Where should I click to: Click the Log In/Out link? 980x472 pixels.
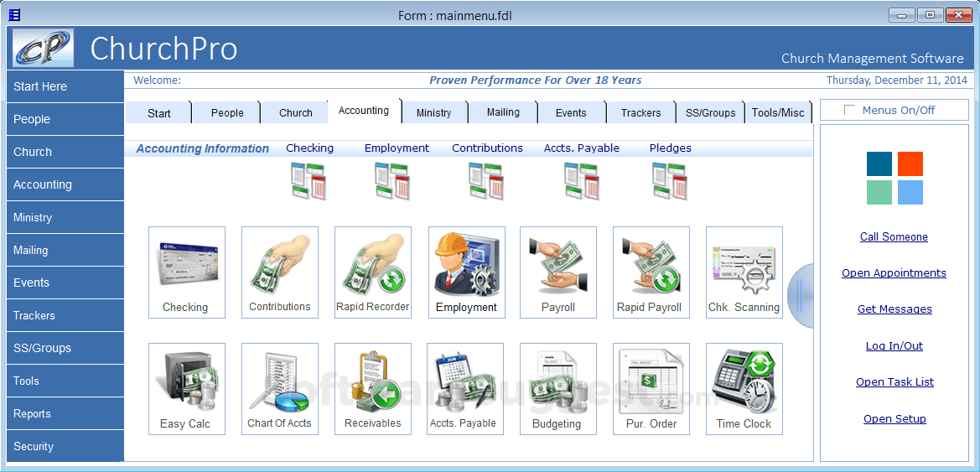tap(894, 346)
